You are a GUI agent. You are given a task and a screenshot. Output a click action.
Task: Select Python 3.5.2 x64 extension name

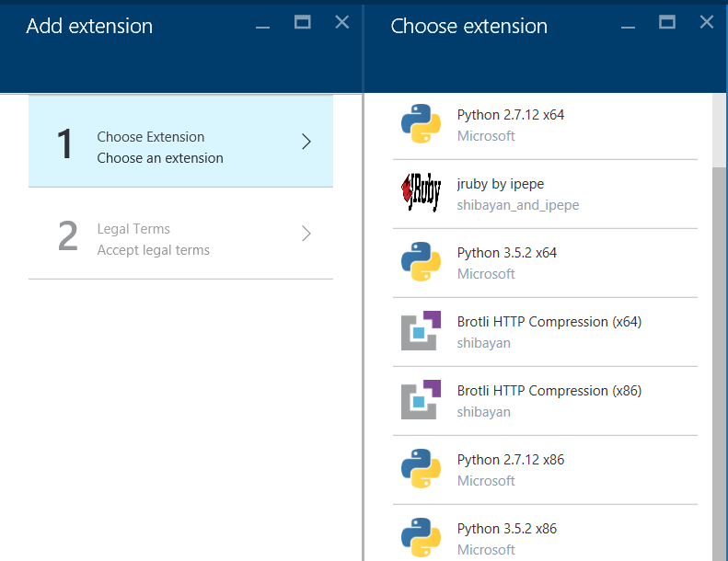506,253
